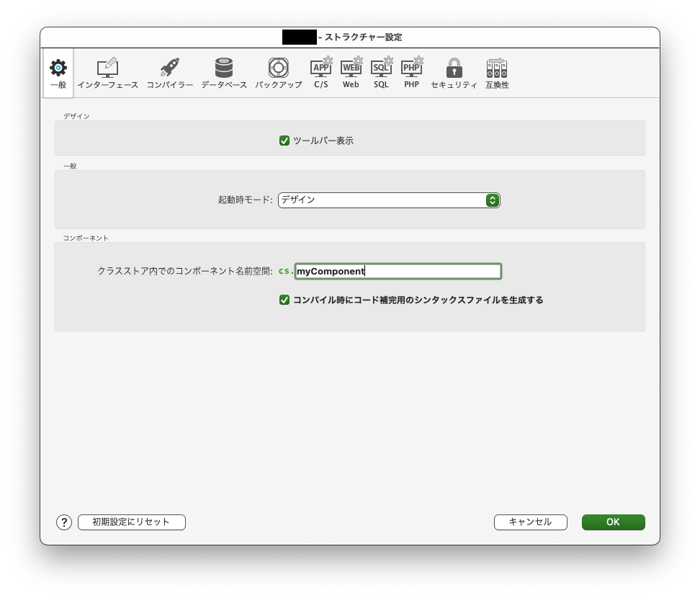Uncheck シンタックスファイルを生成する checkbox
Image resolution: width=700 pixels, height=598 pixels.
284,300
